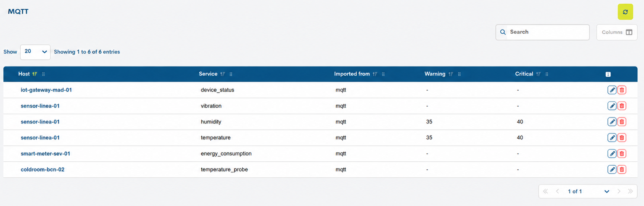Go to the first page
Viewport: 644px width, 206px height.
coord(546,191)
